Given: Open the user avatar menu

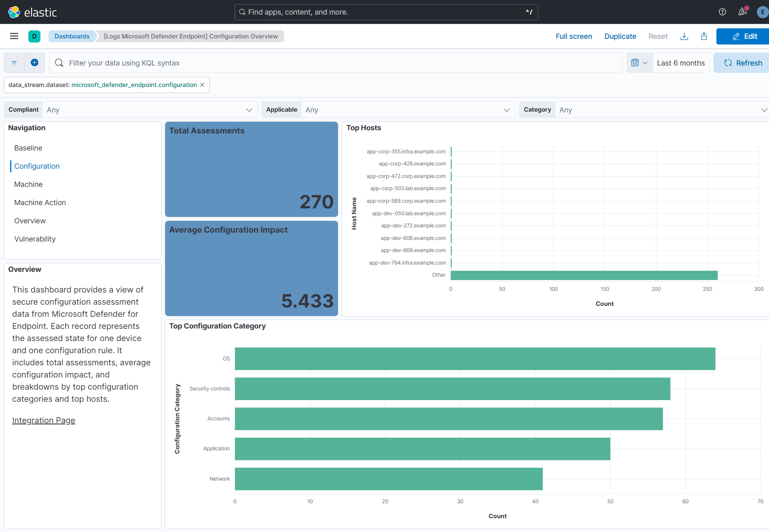Looking at the screenshot, I should tap(763, 12).
